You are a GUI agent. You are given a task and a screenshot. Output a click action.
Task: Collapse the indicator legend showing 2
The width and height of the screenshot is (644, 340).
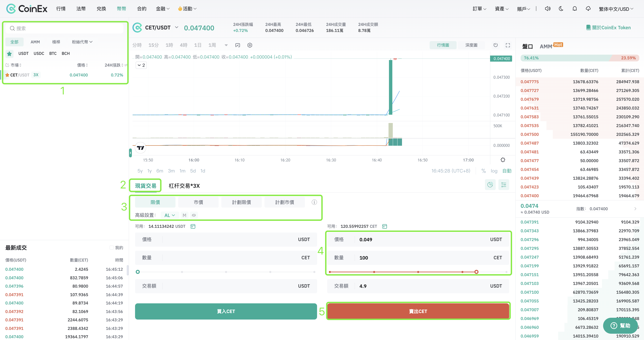click(x=141, y=65)
